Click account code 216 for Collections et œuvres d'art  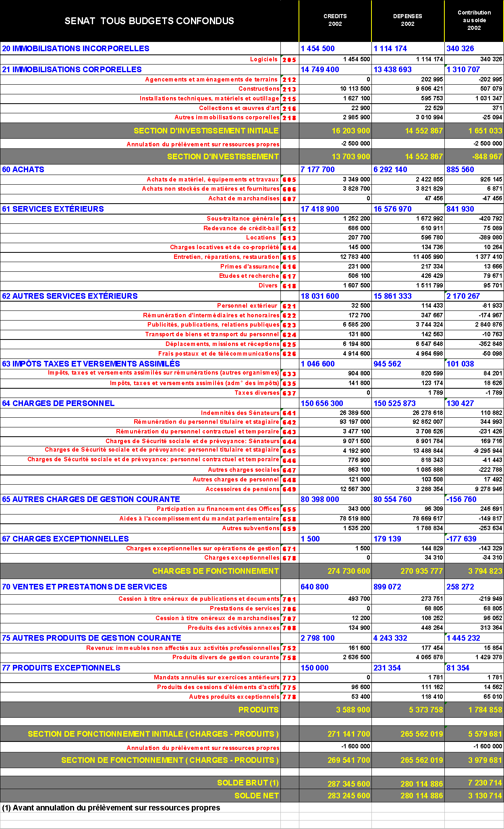coord(289,108)
